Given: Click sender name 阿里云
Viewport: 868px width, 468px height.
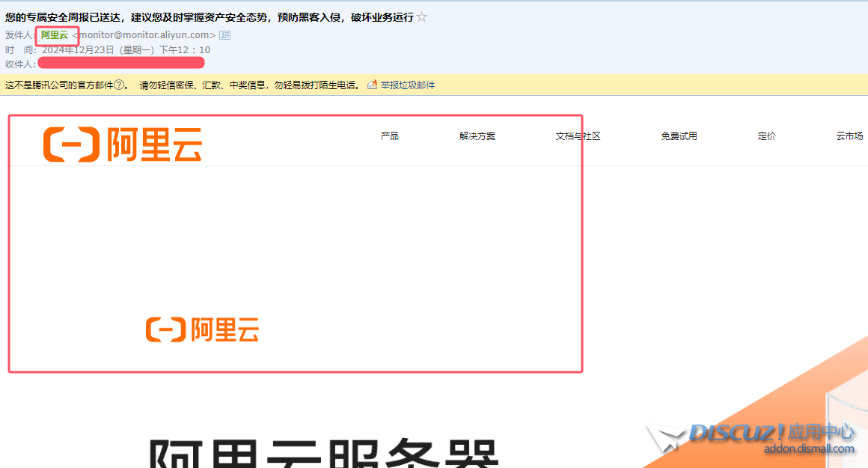Looking at the screenshot, I should (55, 35).
